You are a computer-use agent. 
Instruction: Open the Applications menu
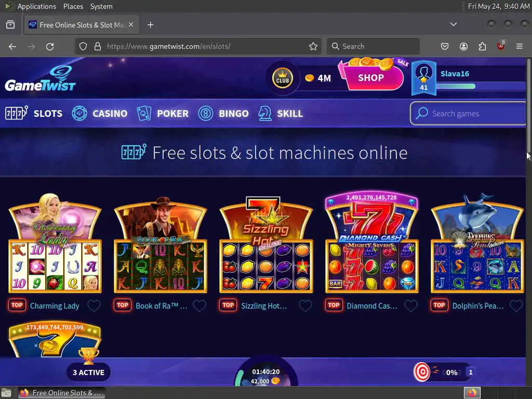pos(37,6)
